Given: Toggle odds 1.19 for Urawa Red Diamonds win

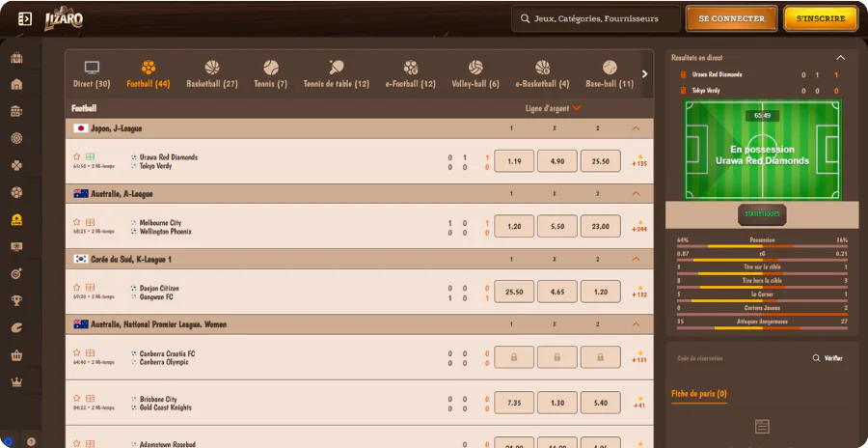Looking at the screenshot, I should pos(514,161).
